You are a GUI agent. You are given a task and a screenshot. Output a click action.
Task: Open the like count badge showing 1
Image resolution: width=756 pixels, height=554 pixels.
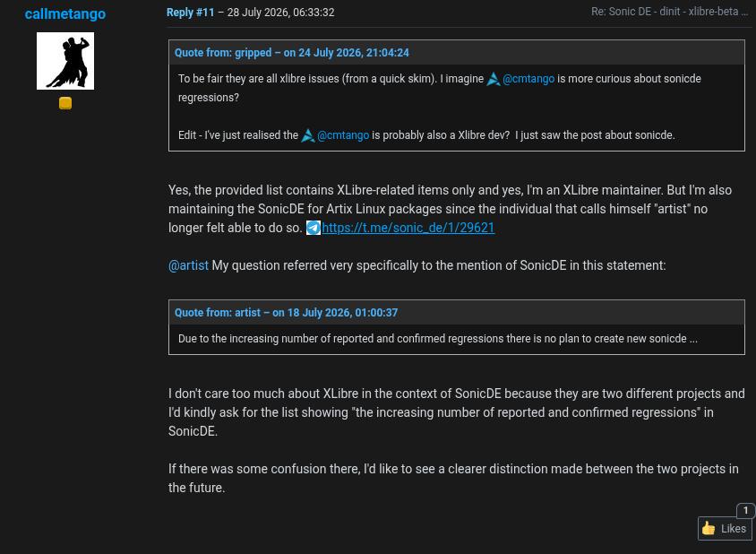746,510
